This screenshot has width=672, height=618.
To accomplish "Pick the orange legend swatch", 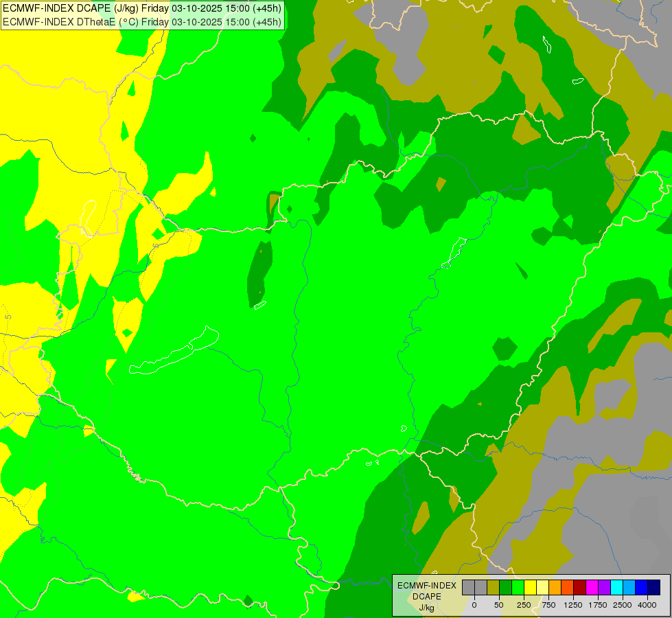I will click(x=555, y=588).
